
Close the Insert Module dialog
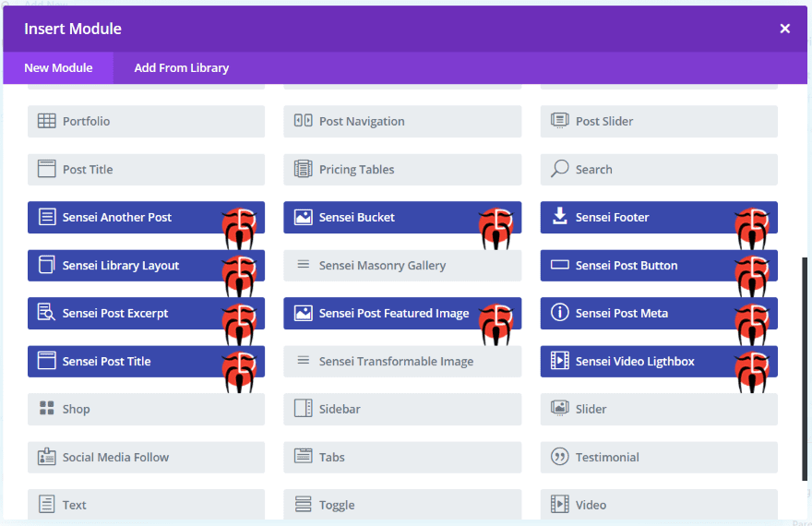point(785,29)
